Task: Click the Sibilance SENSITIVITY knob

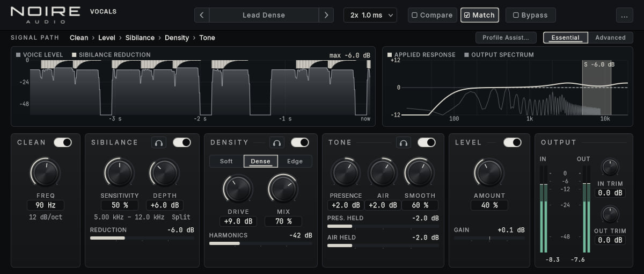Action: coord(119,172)
